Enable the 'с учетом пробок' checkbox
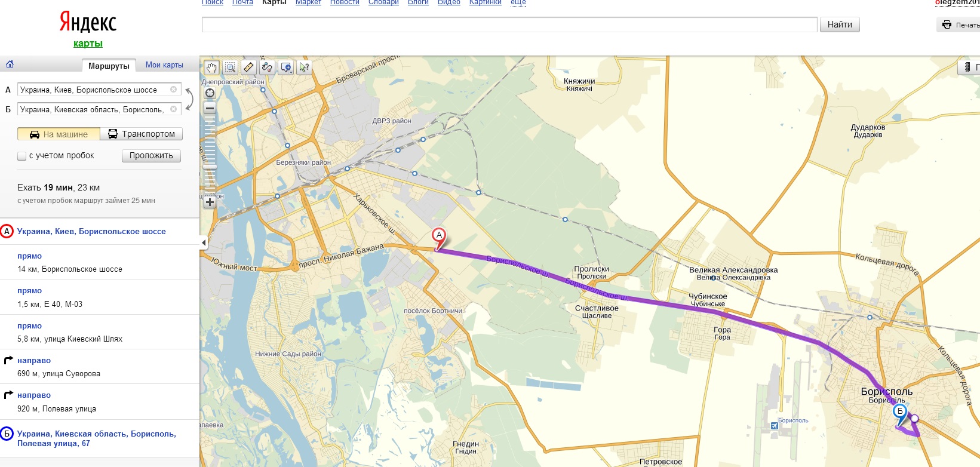 (x=22, y=156)
